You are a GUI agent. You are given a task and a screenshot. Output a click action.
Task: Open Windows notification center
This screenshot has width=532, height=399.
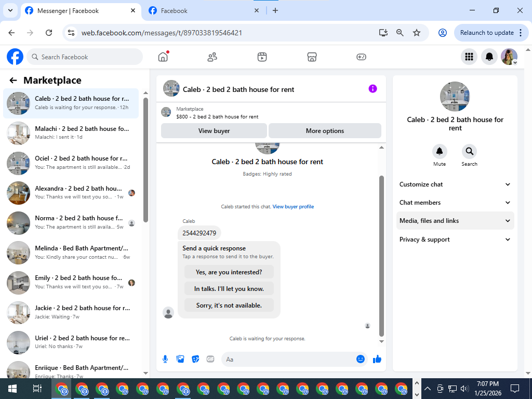click(515, 389)
